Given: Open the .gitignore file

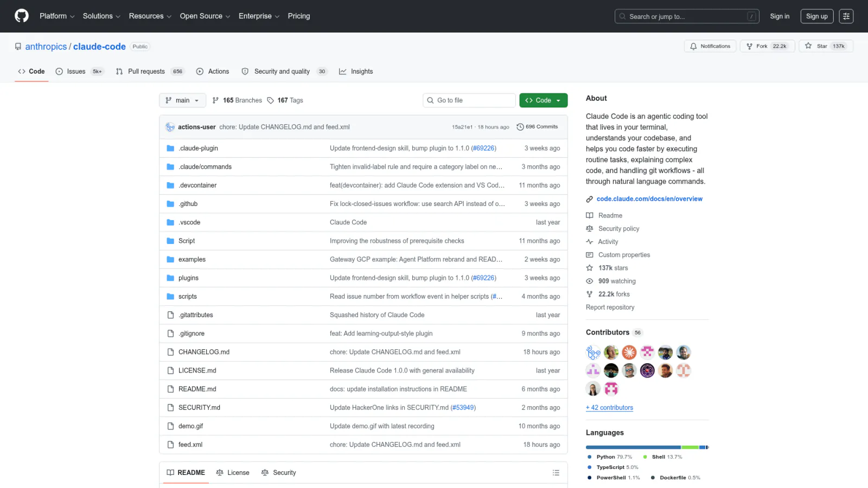Looking at the screenshot, I should coord(192,333).
